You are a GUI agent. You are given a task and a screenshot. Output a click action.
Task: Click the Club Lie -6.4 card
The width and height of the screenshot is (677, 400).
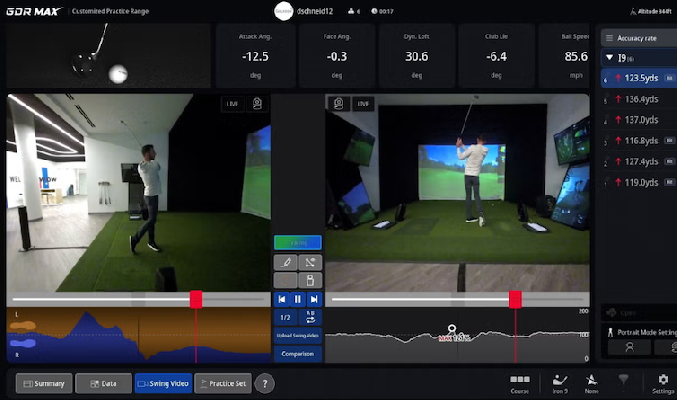coord(496,56)
